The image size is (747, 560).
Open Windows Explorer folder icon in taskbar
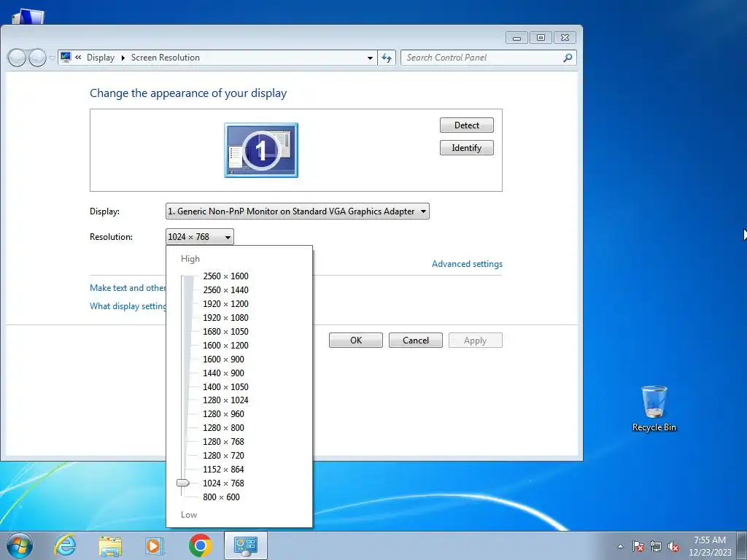(110, 545)
